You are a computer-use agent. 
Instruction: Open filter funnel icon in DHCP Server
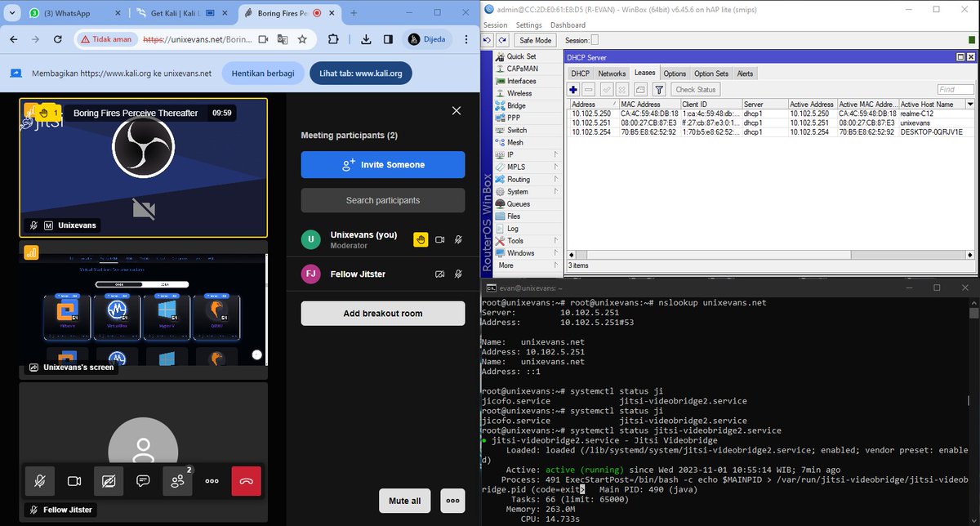click(x=659, y=90)
